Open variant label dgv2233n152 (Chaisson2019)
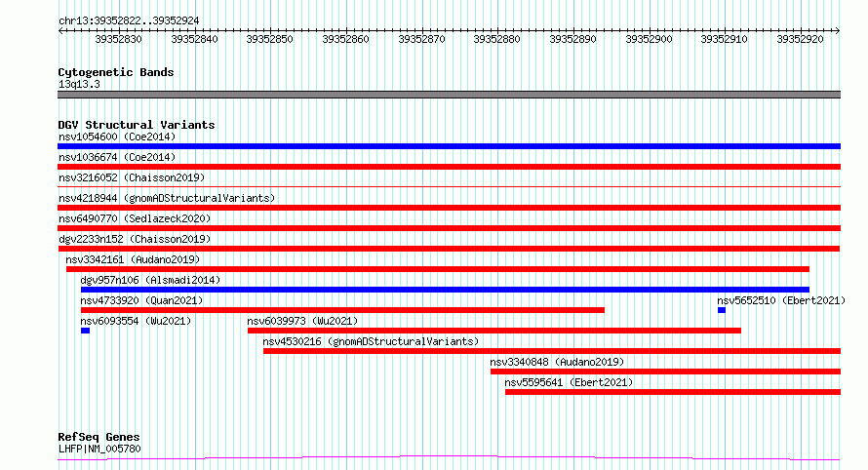Viewport: 868px width, 470px height. point(135,239)
